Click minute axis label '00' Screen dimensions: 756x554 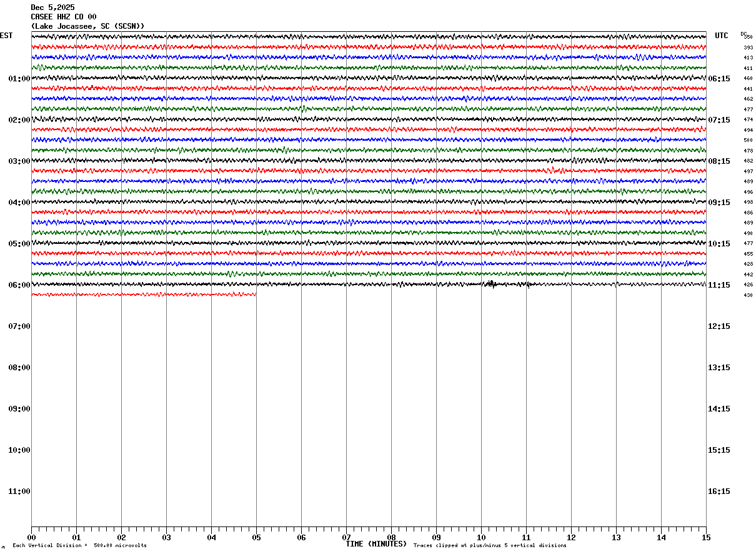31,538
